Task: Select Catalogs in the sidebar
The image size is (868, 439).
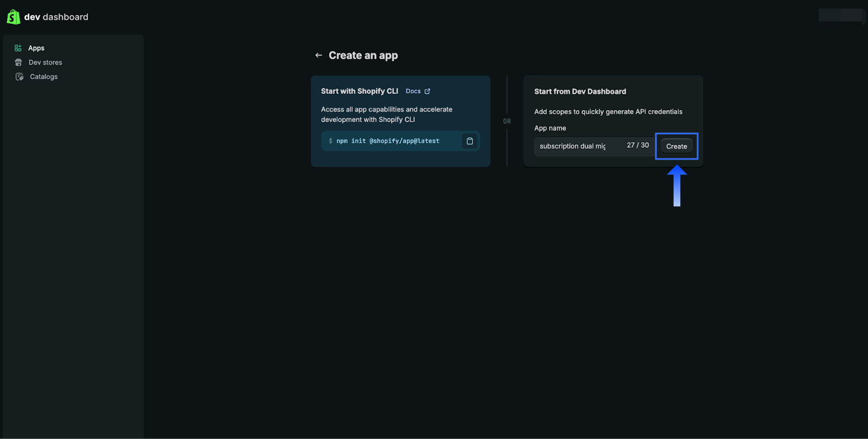Action: click(x=44, y=77)
